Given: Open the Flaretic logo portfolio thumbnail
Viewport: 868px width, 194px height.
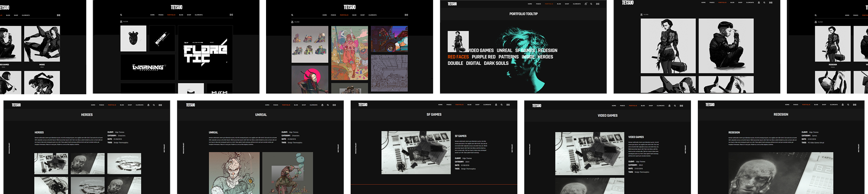Looking at the screenshot, I should pyautogui.click(x=205, y=53).
